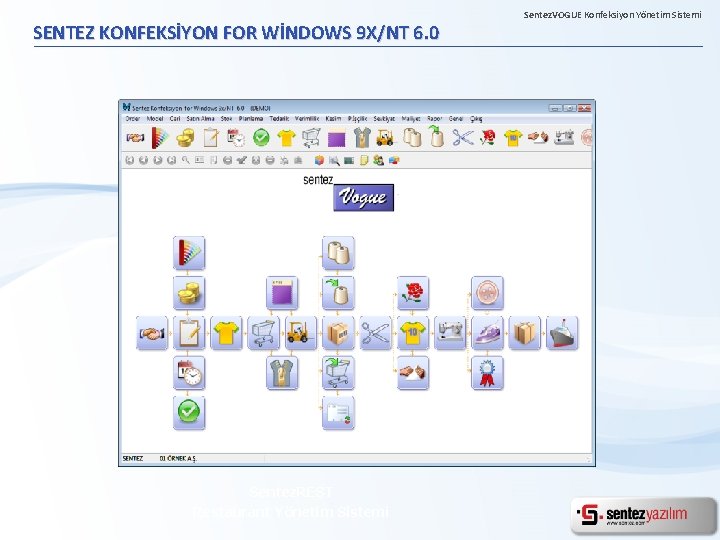
Task: Click the two thread spools diagram step
Action: coord(338,253)
